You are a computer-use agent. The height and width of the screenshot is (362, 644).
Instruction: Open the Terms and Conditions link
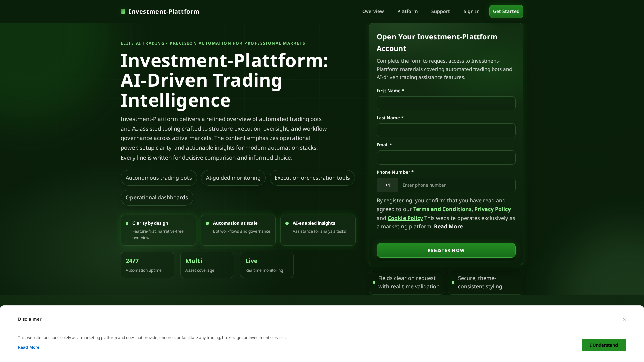(442, 209)
